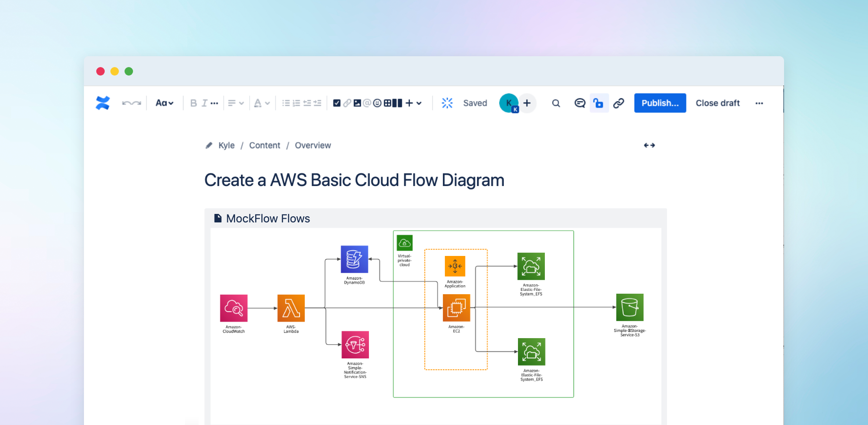Insert a column layout

click(x=398, y=103)
